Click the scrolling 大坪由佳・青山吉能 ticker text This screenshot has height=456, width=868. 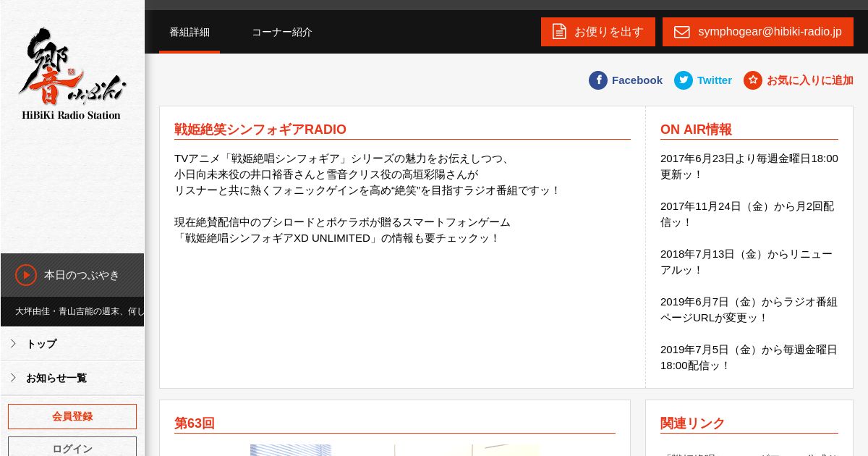80,311
